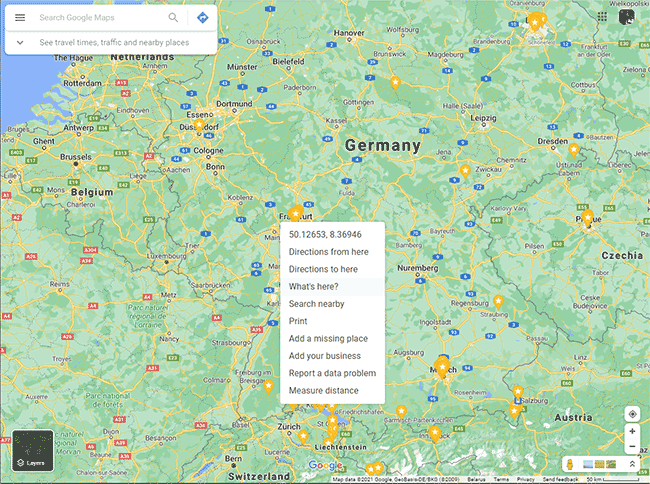The image size is (650, 484).
Task: Click the Belarus region link
Action: click(x=476, y=479)
